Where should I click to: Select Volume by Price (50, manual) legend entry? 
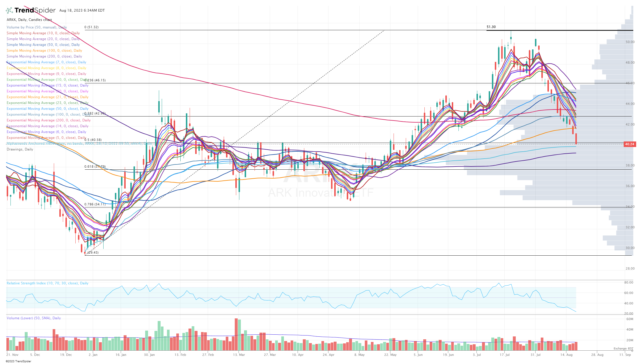click(x=37, y=27)
